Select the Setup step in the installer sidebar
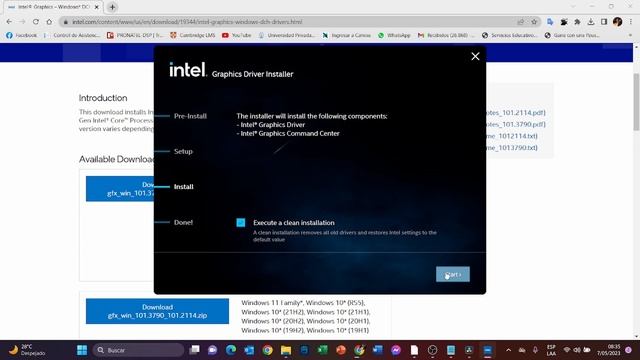Viewport: 640px width, 360px height. click(183, 151)
